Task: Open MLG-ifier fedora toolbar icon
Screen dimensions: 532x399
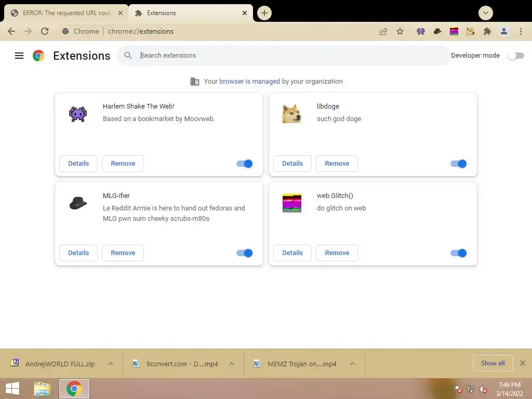Action: pyautogui.click(x=437, y=32)
